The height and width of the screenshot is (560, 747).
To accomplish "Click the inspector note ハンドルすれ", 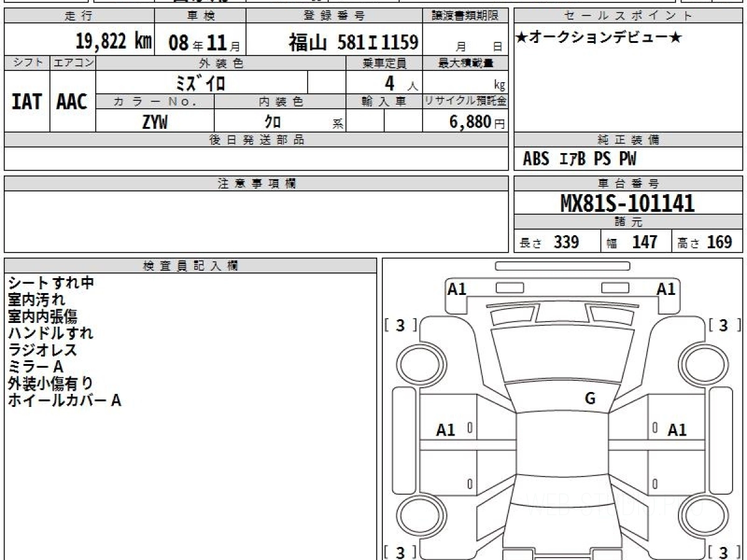I will point(50,333).
